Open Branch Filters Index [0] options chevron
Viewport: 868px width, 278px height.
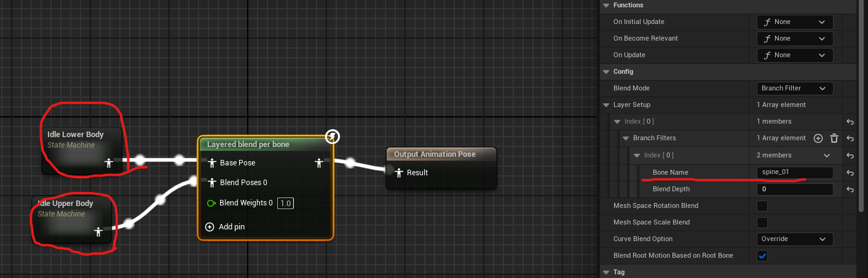(827, 156)
